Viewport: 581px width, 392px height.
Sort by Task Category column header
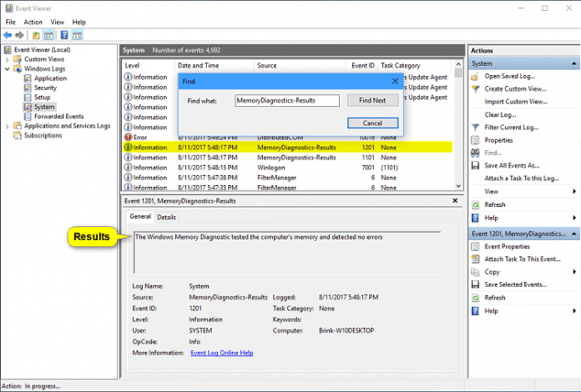[x=415, y=66]
